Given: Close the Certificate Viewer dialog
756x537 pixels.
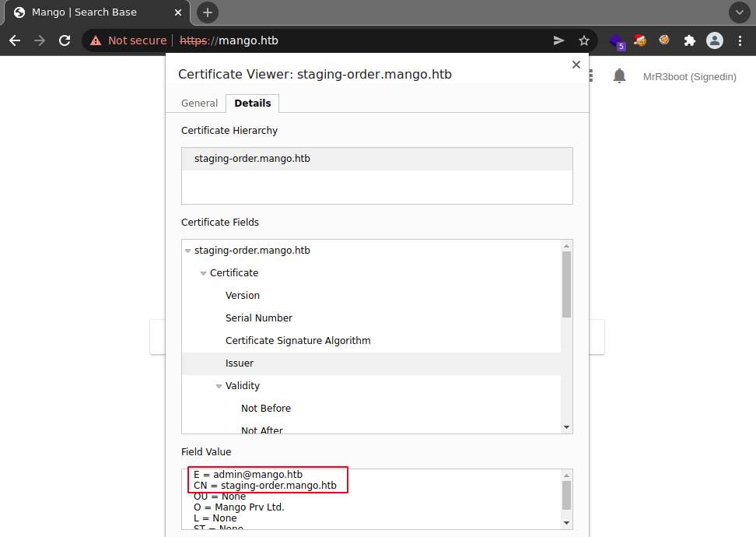Looking at the screenshot, I should (x=576, y=65).
